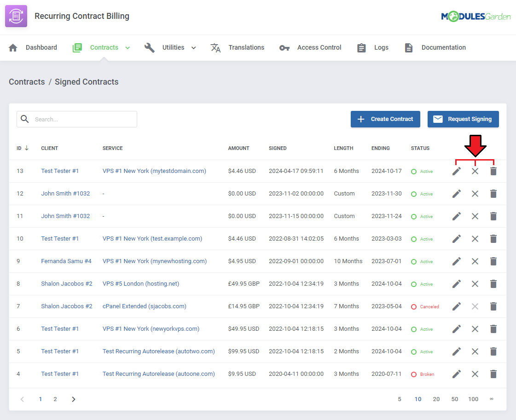This screenshot has height=420, width=516.
Task: Cancel contract 12 with the X icon
Action: coord(475,194)
